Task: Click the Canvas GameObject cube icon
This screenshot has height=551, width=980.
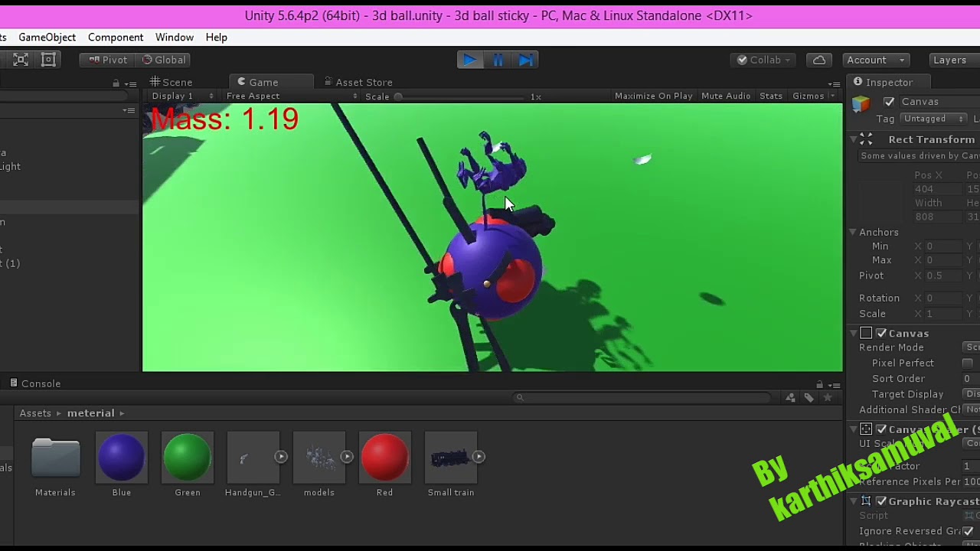Action: click(x=861, y=104)
